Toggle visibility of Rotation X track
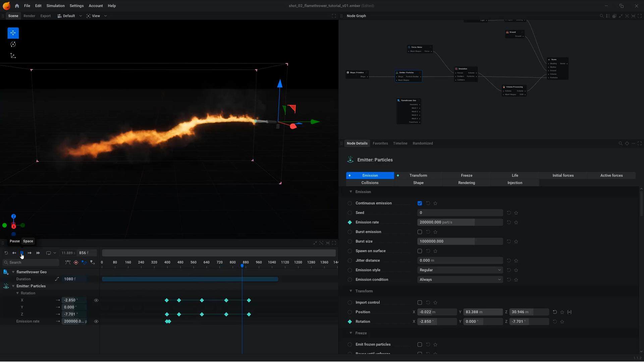The height and width of the screenshot is (362, 644). (x=96, y=300)
